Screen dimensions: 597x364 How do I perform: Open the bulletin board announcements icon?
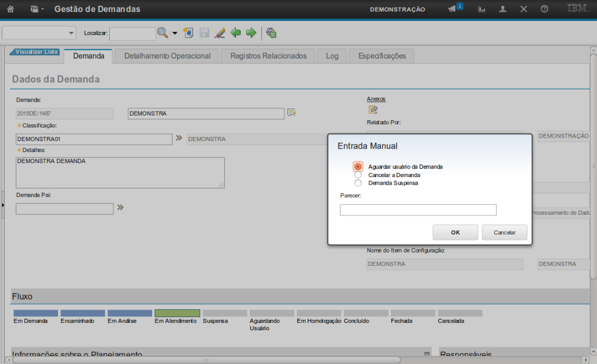[452, 9]
